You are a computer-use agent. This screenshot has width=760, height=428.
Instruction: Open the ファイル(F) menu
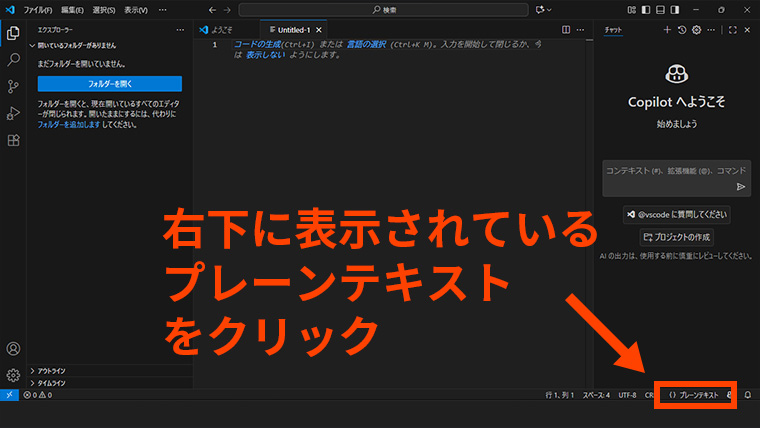38,10
